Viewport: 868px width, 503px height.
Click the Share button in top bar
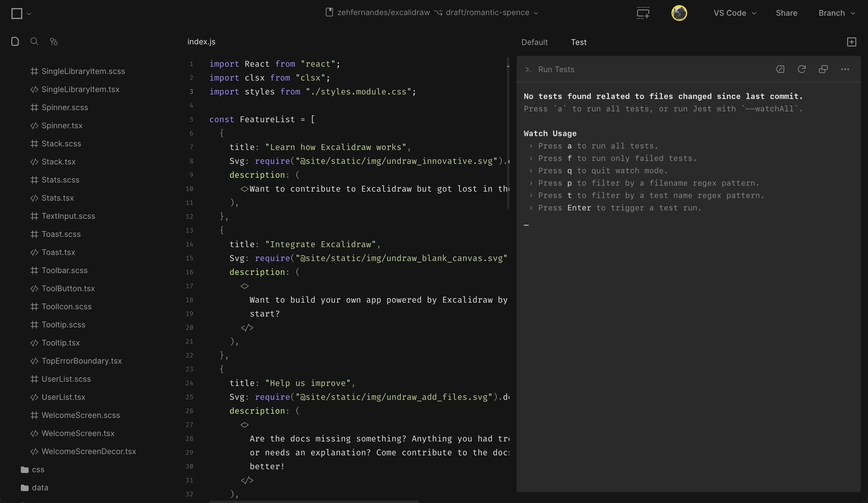click(x=787, y=13)
